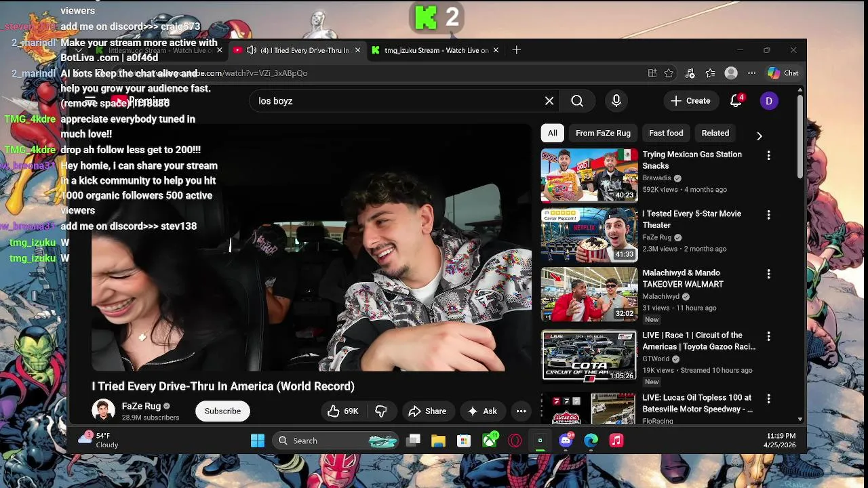Click the Create button
Screen dimensions: 868x488
pyautogui.click(x=690, y=101)
